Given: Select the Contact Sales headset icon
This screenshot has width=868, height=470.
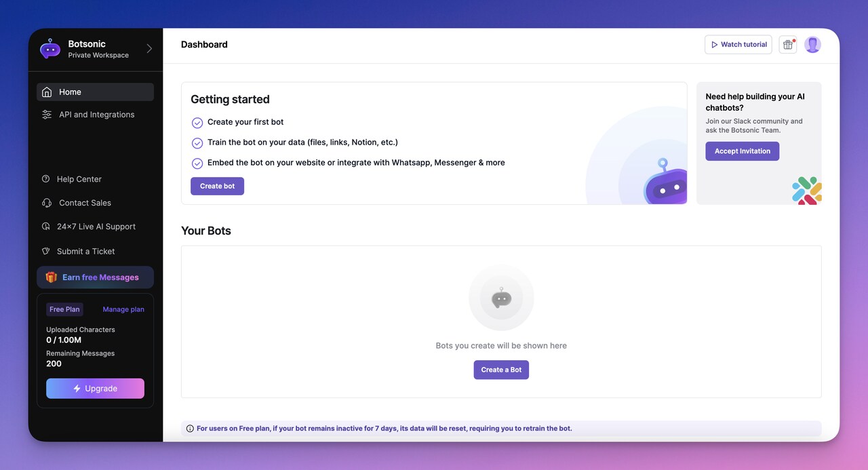Looking at the screenshot, I should tap(45, 202).
